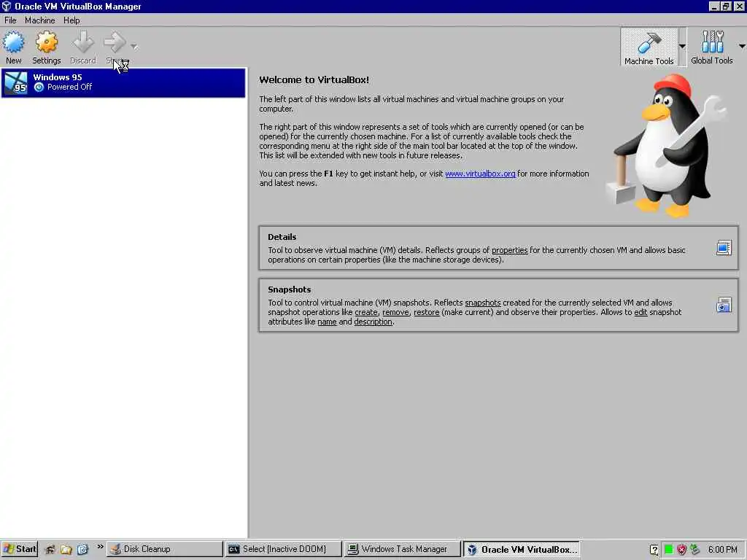The image size is (747, 560).
Task: Click the 'create' link in Snapshots
Action: coord(366,312)
